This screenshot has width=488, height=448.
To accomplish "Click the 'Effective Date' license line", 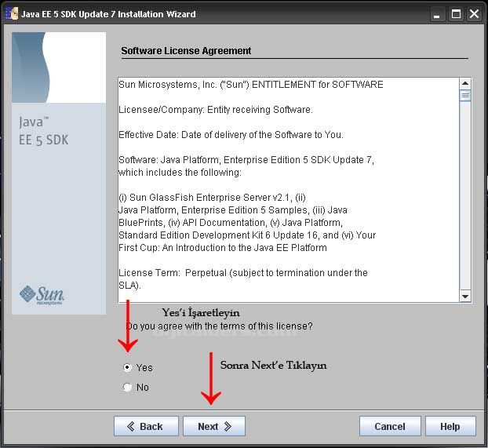I will [x=231, y=135].
